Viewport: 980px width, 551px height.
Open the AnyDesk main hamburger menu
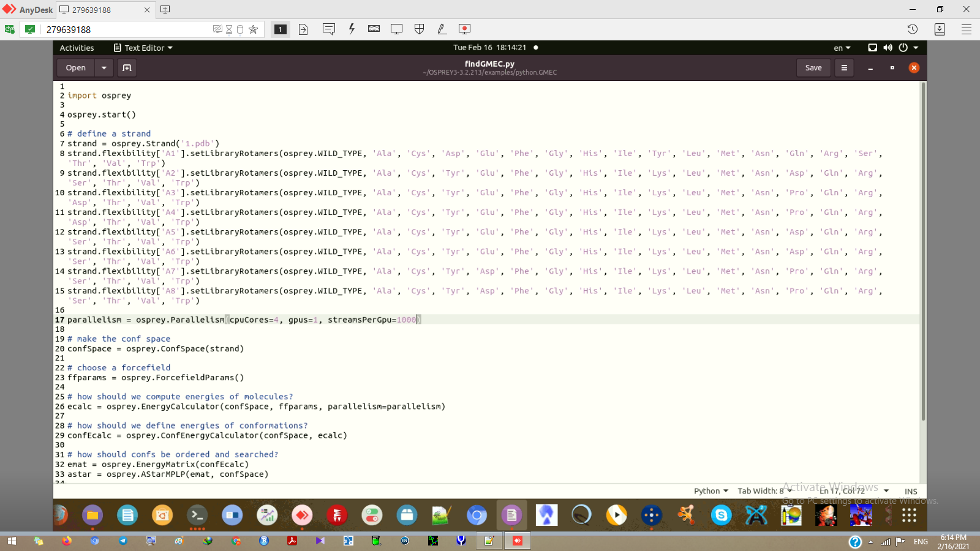pyautogui.click(x=967, y=29)
